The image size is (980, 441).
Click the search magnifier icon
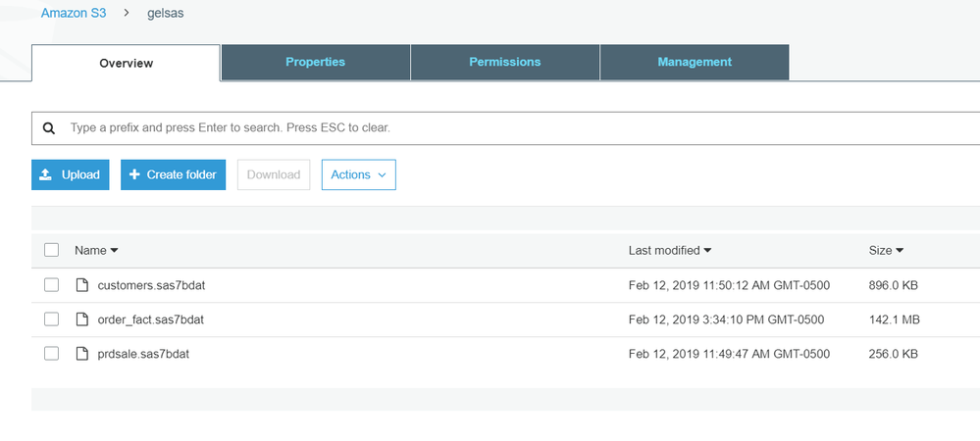coord(47,128)
